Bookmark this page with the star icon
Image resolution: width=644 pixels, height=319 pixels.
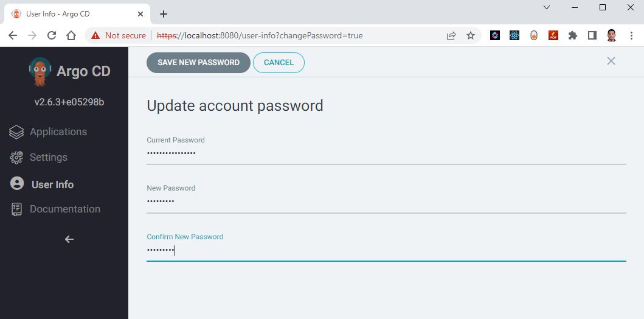point(471,35)
